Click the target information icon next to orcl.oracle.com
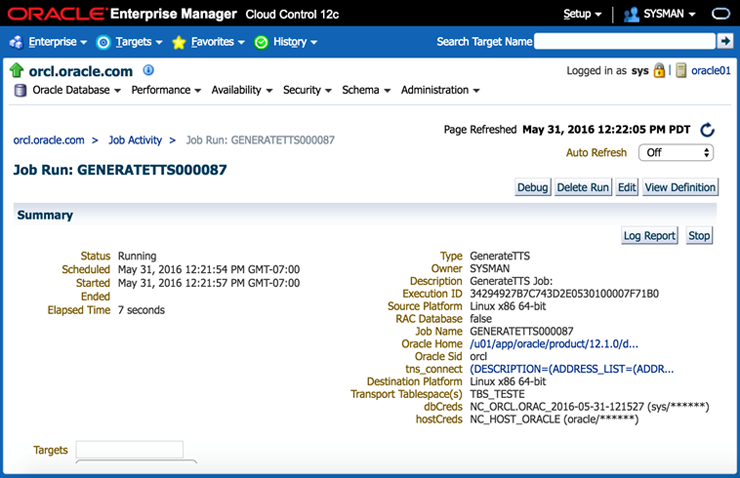Screen dimensions: 740x478 coord(148,70)
